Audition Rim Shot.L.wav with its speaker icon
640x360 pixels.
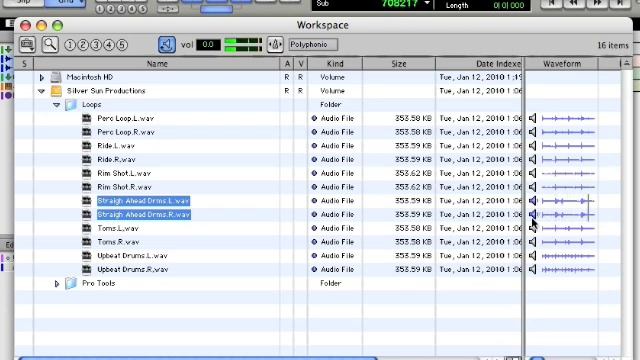[x=532, y=173]
